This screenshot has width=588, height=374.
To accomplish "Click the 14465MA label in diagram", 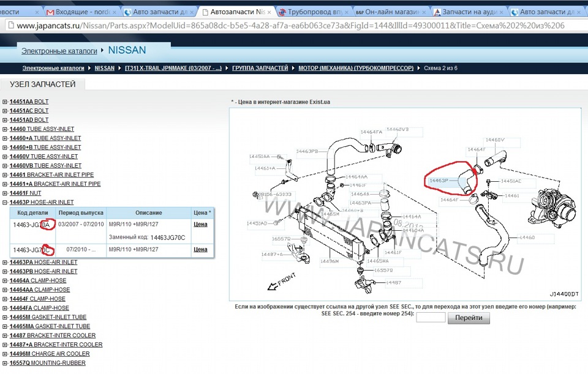I will tap(378, 261).
